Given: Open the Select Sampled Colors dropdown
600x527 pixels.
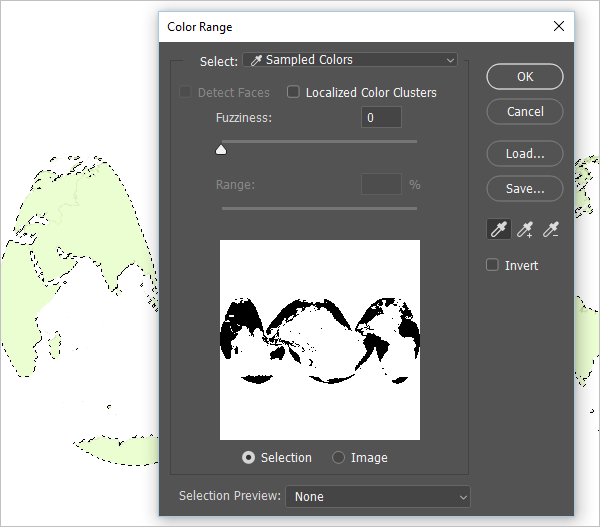Looking at the screenshot, I should [350, 60].
